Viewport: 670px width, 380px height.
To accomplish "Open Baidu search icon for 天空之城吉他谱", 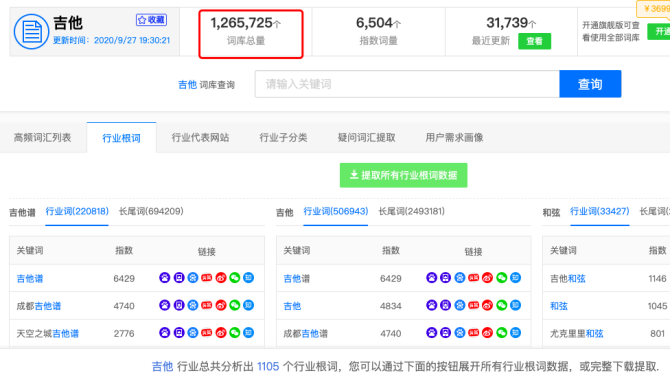I will [165, 333].
